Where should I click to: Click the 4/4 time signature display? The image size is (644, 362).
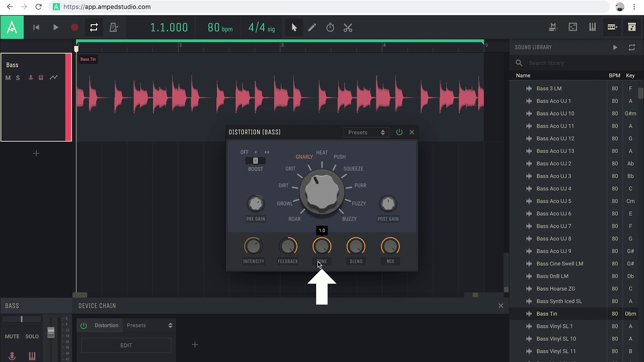pyautogui.click(x=262, y=28)
